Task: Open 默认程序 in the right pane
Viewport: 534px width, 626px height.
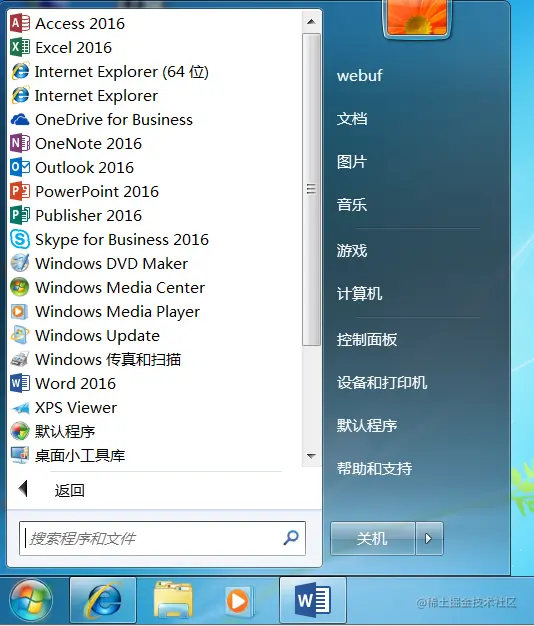Action: [367, 426]
